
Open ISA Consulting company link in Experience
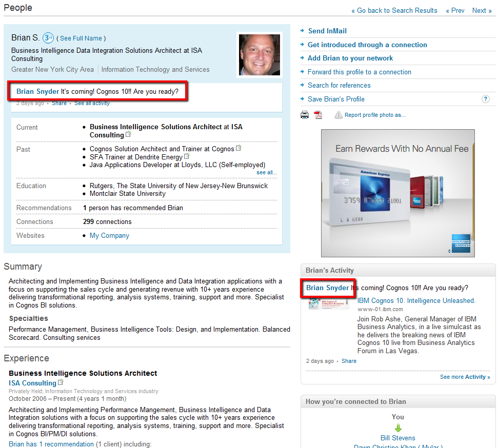pyautogui.click(x=32, y=383)
